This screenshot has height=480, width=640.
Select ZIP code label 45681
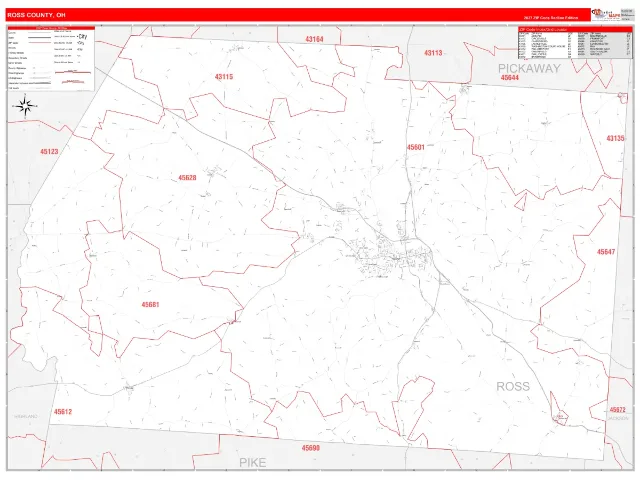coord(150,304)
